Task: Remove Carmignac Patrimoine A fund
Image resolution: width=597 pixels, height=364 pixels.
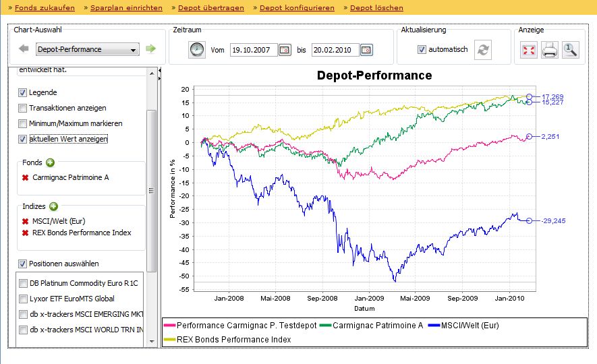Action: coord(25,178)
